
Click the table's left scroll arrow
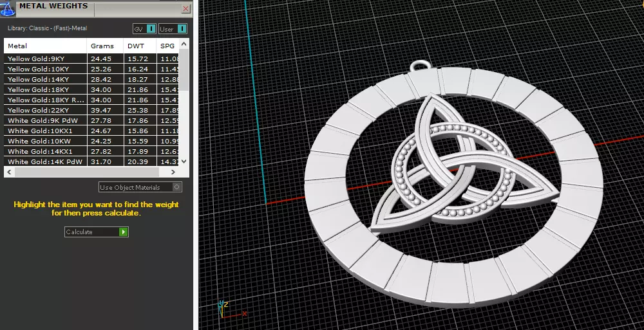click(x=10, y=172)
